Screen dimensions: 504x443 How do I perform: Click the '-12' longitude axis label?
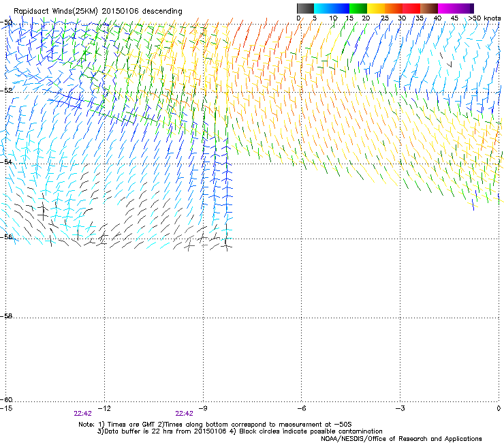(x=104, y=408)
